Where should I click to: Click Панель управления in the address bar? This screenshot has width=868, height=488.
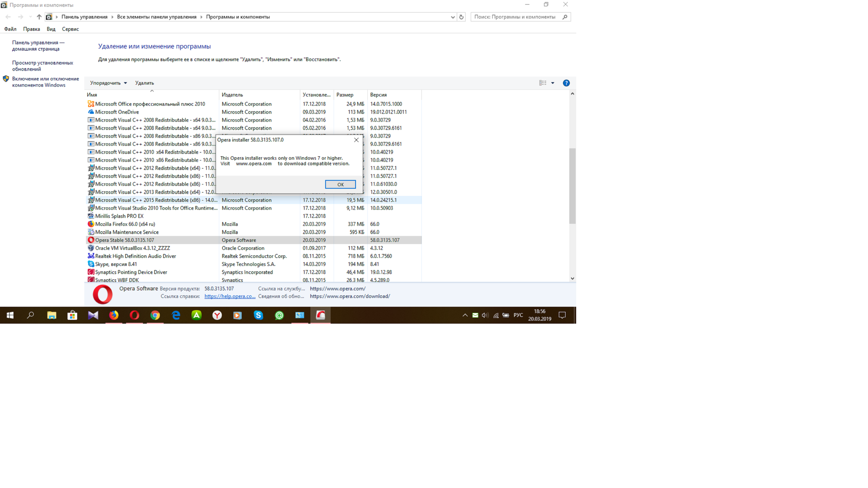tap(84, 17)
